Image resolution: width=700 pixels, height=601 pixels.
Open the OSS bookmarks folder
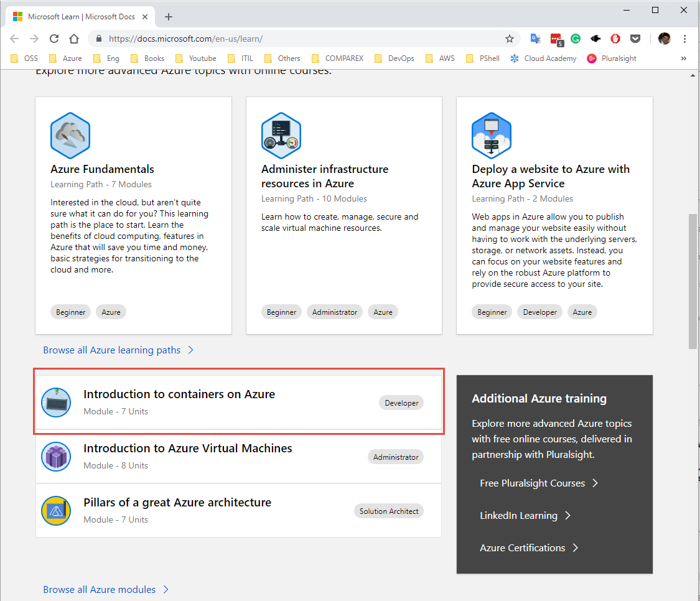[24, 58]
